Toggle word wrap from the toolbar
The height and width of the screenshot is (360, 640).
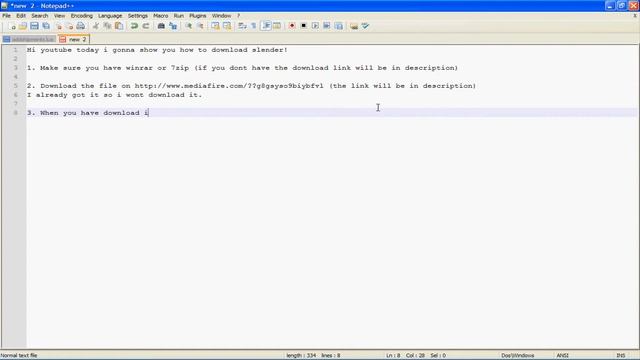click(242, 26)
